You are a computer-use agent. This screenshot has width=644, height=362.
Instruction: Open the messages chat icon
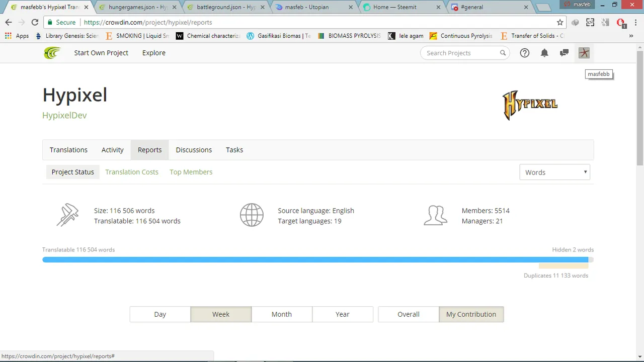click(564, 53)
